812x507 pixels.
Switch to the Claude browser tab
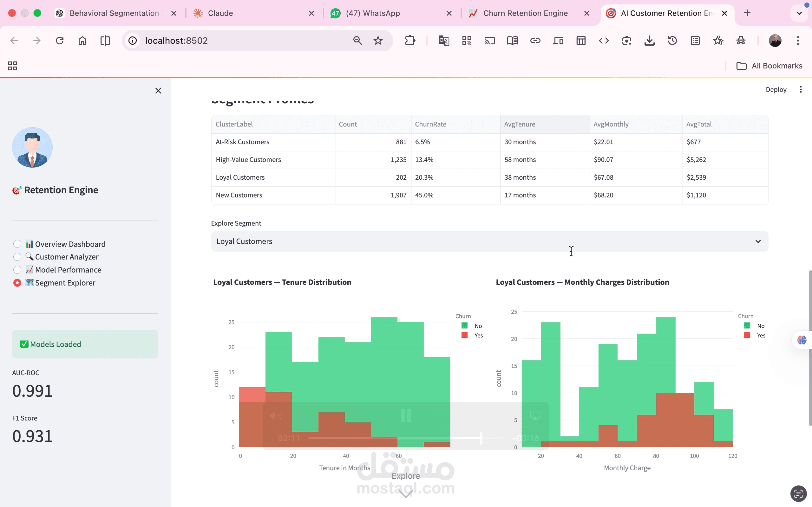click(220, 13)
